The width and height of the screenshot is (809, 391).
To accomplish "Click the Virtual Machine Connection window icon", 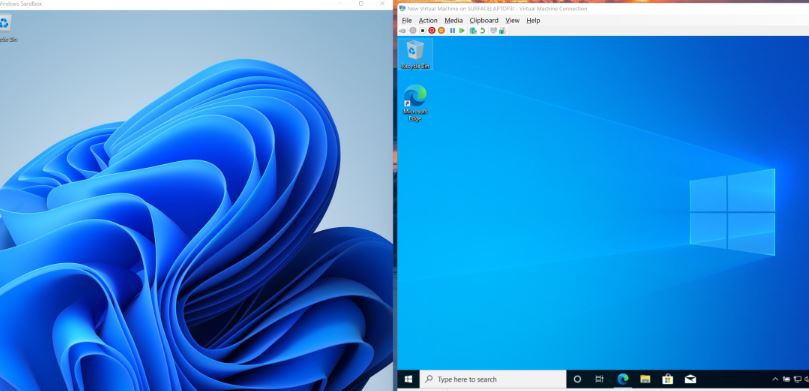I will [x=402, y=9].
